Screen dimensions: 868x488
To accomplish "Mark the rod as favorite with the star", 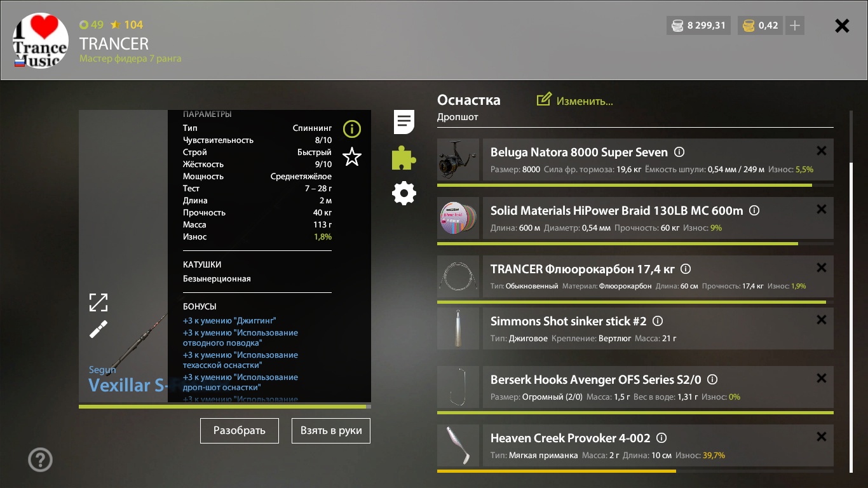I will 352,156.
